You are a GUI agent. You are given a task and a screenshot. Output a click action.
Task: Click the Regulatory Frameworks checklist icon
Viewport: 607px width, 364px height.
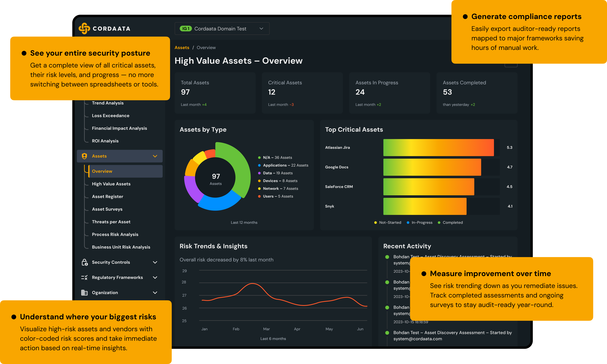click(84, 277)
